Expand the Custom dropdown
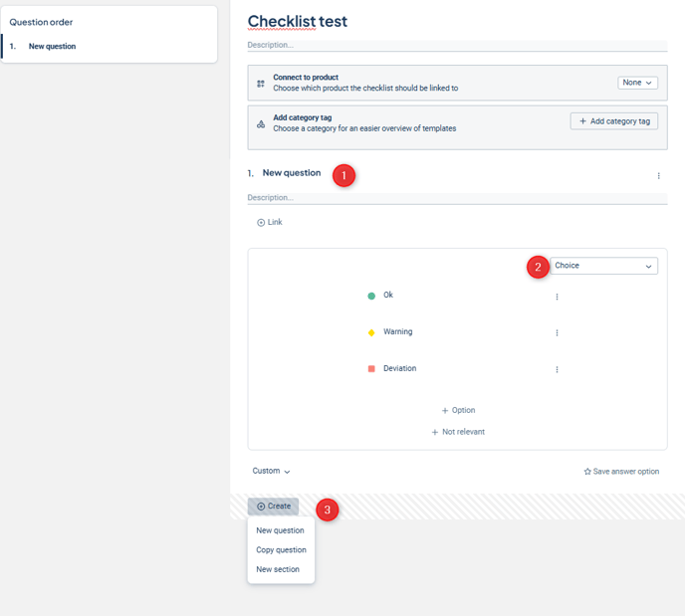The height and width of the screenshot is (616, 685). [x=271, y=472]
